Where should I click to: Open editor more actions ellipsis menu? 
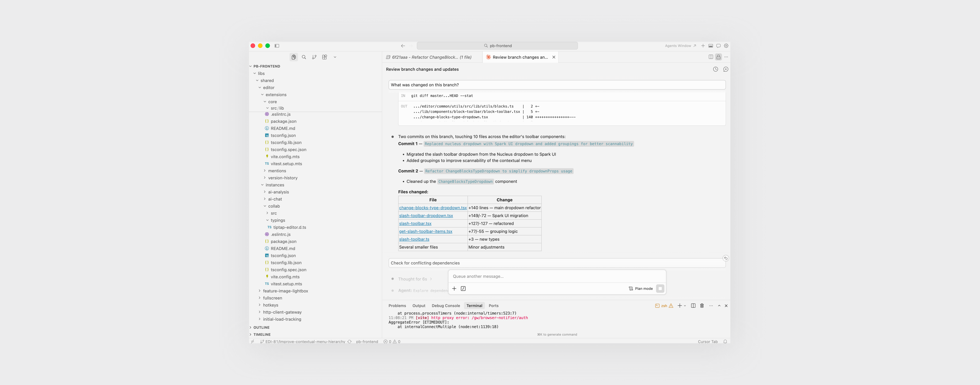point(726,57)
